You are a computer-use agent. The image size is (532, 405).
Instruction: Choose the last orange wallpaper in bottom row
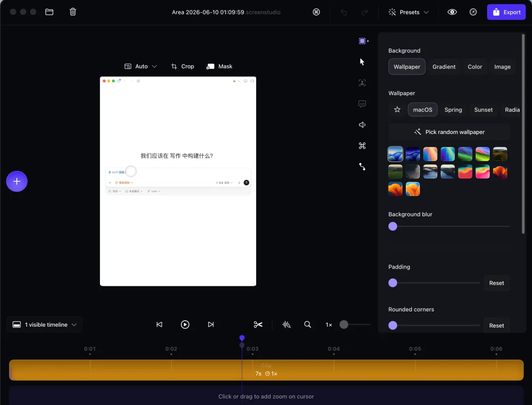click(413, 189)
